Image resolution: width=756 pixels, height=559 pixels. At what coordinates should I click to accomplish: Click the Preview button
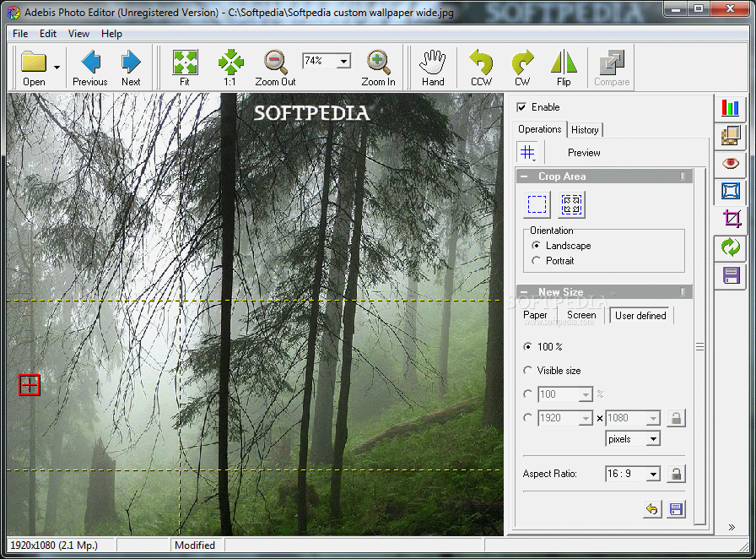584,153
